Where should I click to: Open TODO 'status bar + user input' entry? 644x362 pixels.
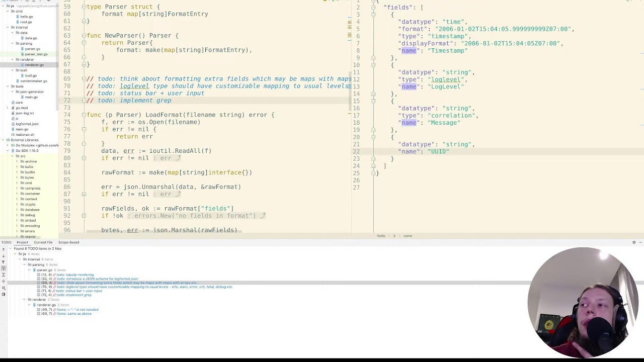pos(70,291)
